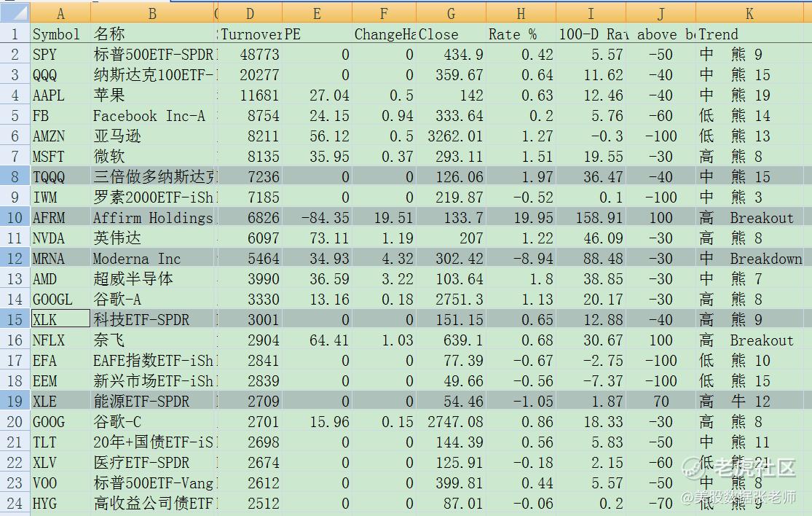Select the FB symbol cell

pos(60,116)
